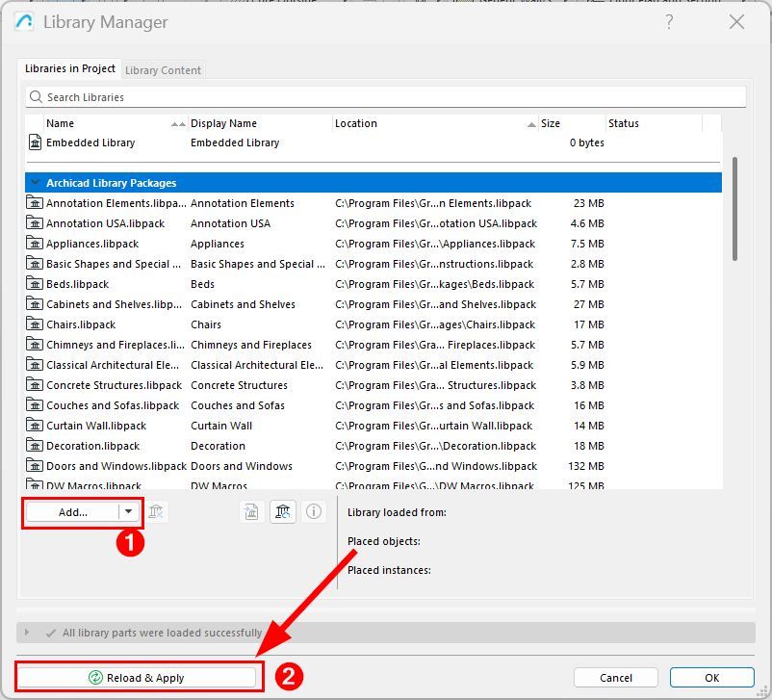Click the Cancel button
The image size is (772, 700).
615,677
